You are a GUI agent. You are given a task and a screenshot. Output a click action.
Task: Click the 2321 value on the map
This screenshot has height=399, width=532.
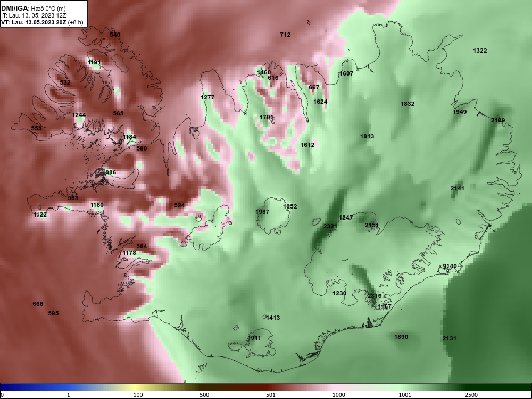[330, 226]
